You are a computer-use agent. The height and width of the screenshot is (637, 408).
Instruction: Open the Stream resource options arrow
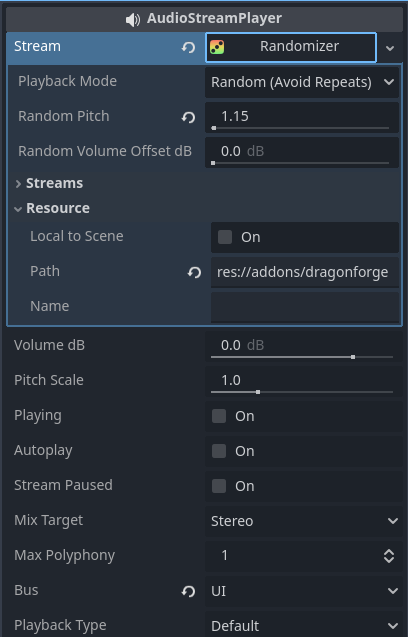390,48
